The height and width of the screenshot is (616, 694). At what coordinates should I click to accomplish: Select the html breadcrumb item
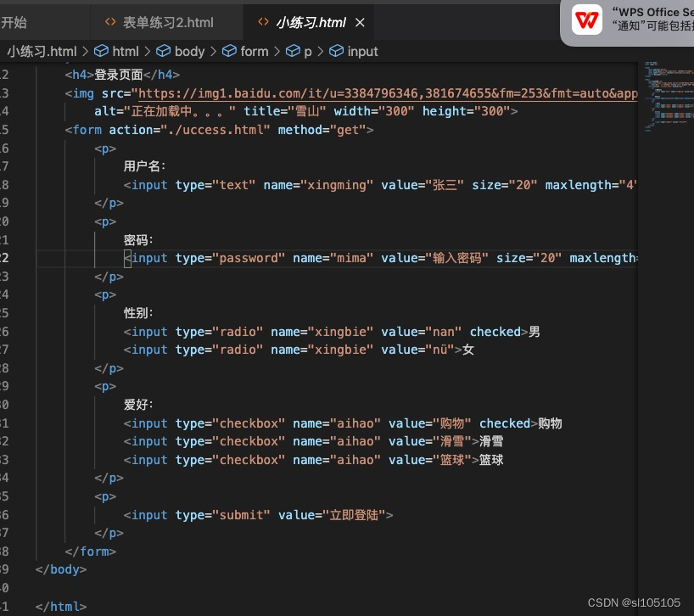coord(126,51)
